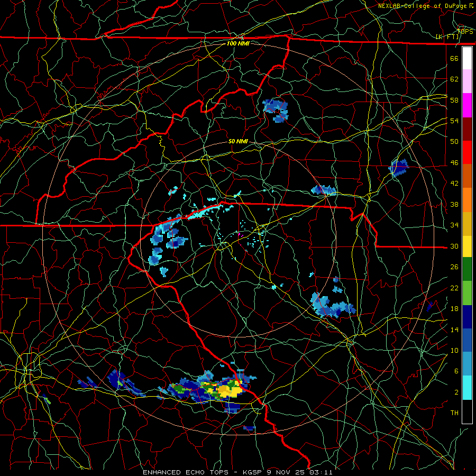Click the black TH legend band
This screenshot has width=476, height=476.
pos(467,411)
